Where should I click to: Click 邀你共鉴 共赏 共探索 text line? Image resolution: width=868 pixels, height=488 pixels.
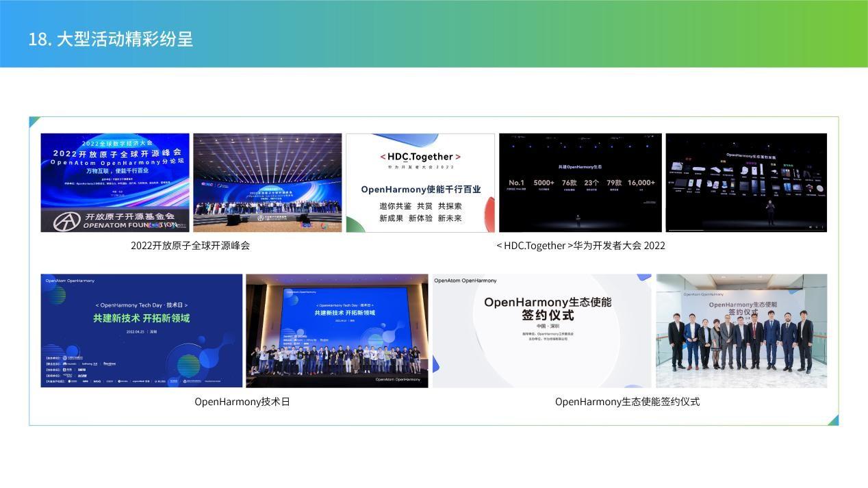point(420,206)
